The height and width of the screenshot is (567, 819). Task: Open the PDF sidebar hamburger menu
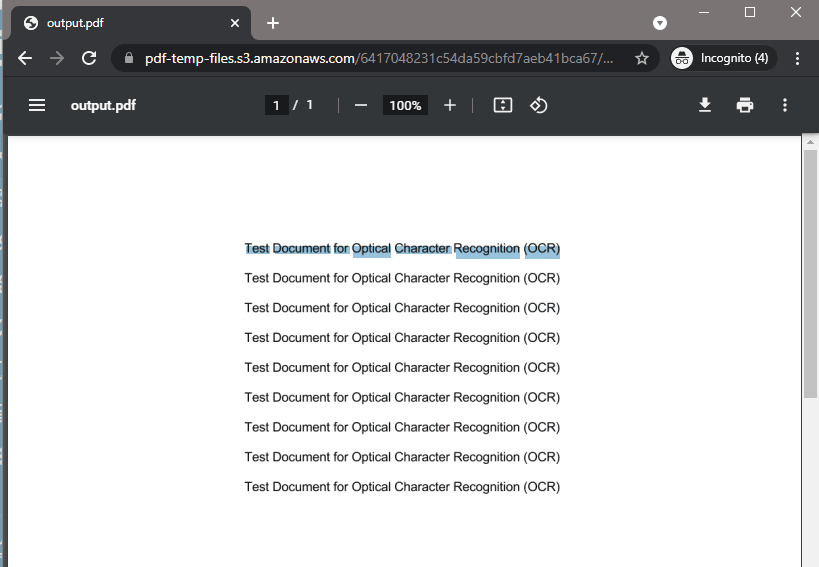pyautogui.click(x=37, y=105)
